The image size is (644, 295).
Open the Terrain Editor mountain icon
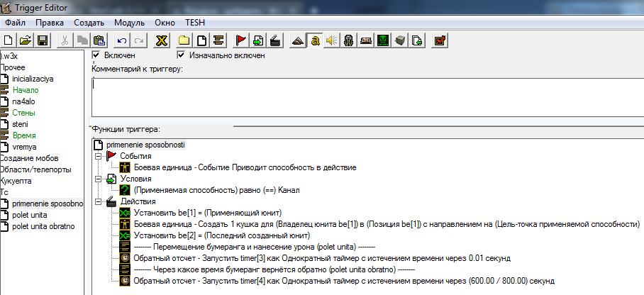[x=298, y=40]
